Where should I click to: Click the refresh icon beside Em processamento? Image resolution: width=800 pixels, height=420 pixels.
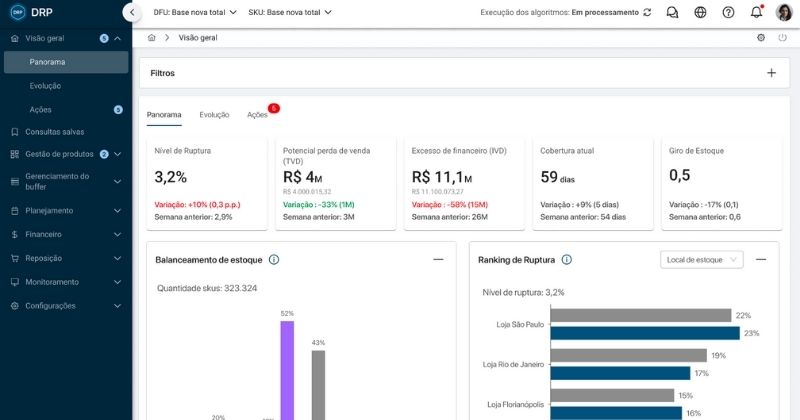click(647, 12)
